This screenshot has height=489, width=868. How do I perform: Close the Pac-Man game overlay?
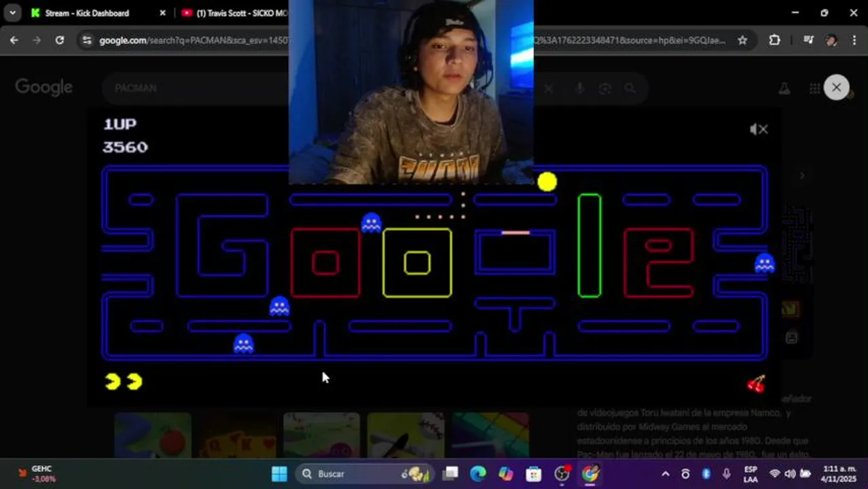836,88
